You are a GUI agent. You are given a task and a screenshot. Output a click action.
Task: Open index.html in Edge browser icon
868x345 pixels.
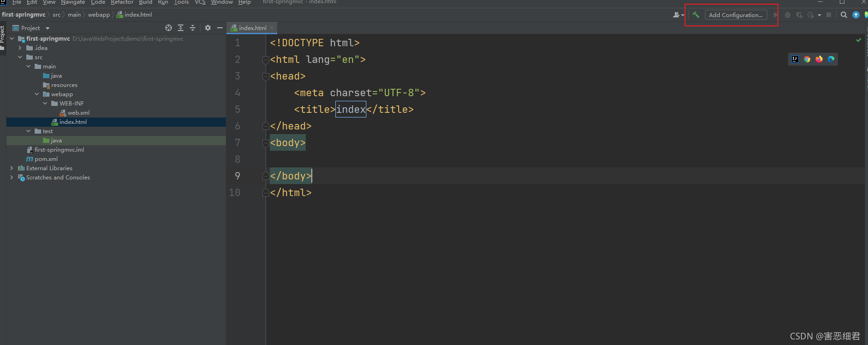(831, 59)
